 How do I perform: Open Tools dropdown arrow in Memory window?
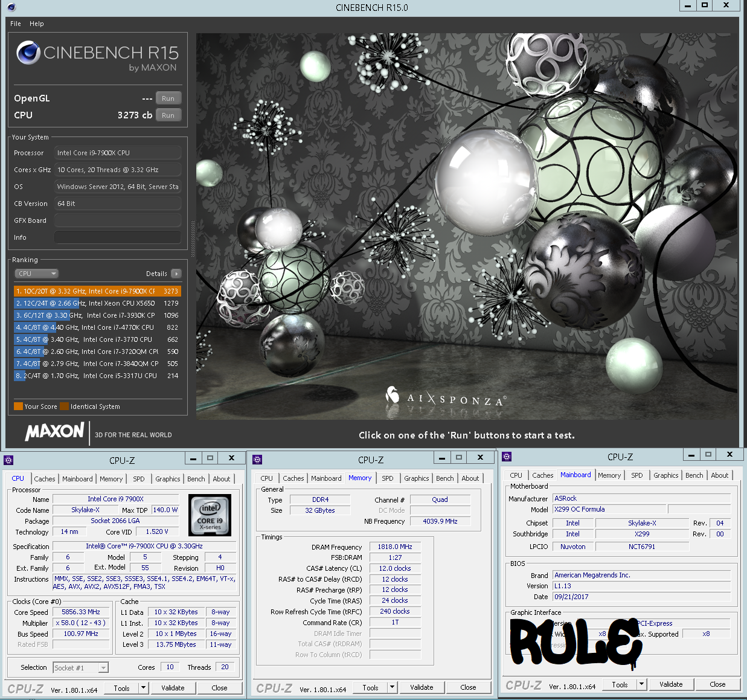coord(392,687)
